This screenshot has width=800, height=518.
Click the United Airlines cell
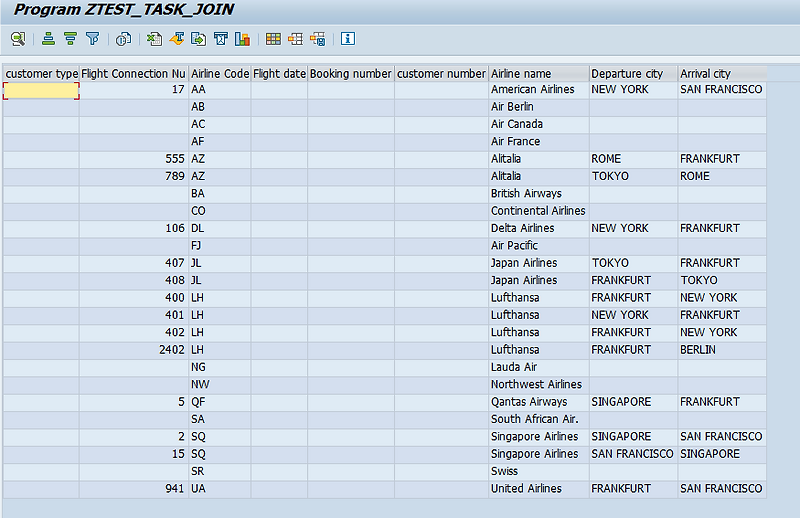pyautogui.click(x=539, y=489)
